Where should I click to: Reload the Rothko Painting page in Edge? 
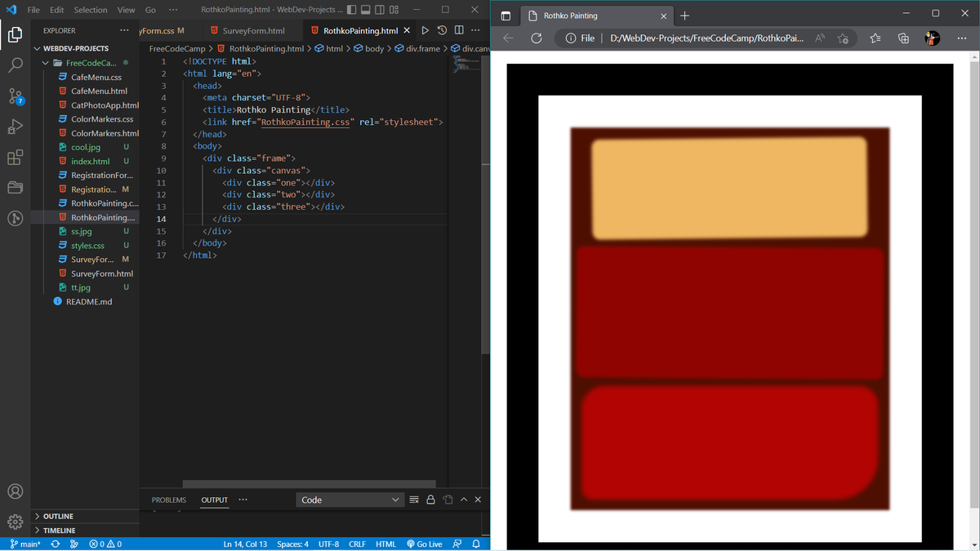pyautogui.click(x=537, y=38)
